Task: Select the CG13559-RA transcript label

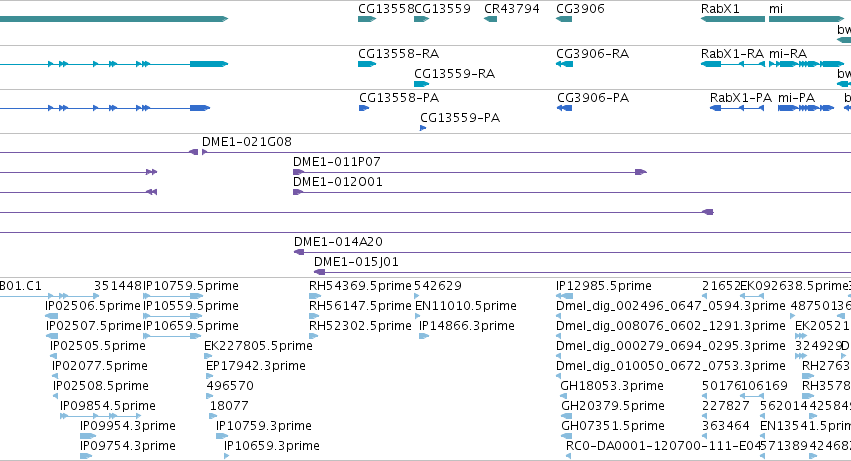Action: click(x=454, y=74)
